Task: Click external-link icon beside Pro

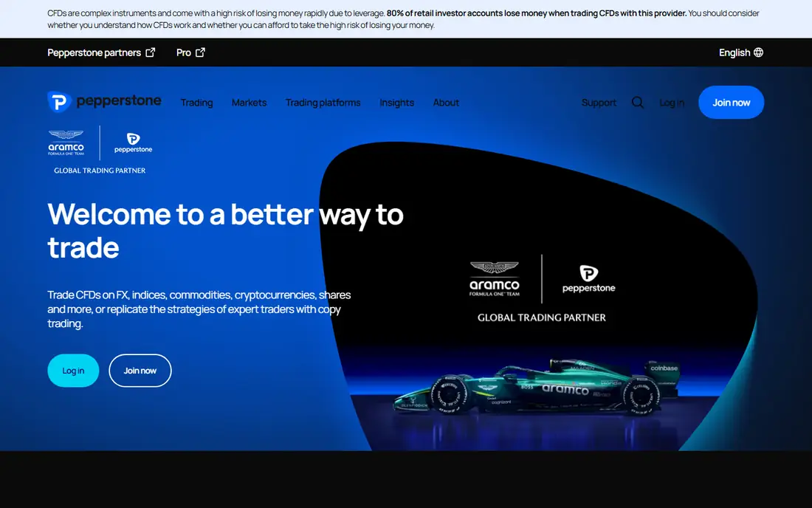Action: tap(200, 52)
